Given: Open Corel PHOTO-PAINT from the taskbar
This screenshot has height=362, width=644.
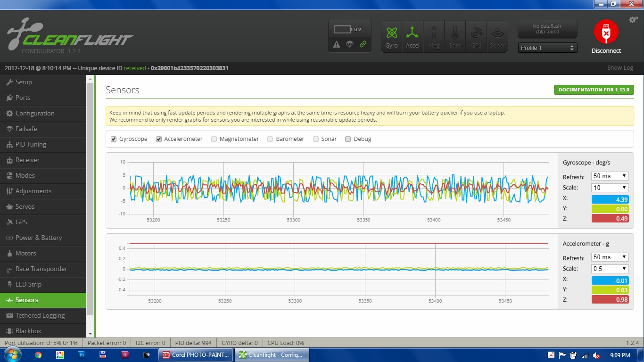Looking at the screenshot, I should pyautogui.click(x=196, y=355).
